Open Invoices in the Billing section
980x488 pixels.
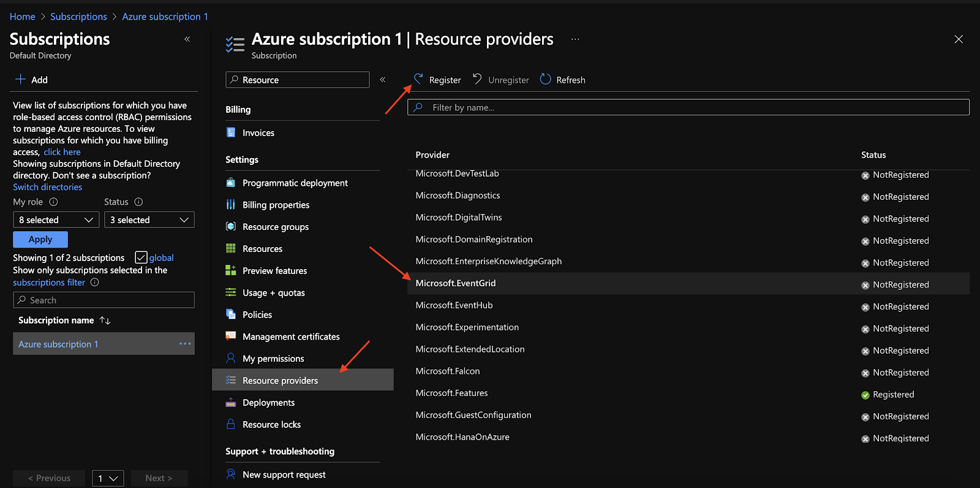[x=258, y=132]
